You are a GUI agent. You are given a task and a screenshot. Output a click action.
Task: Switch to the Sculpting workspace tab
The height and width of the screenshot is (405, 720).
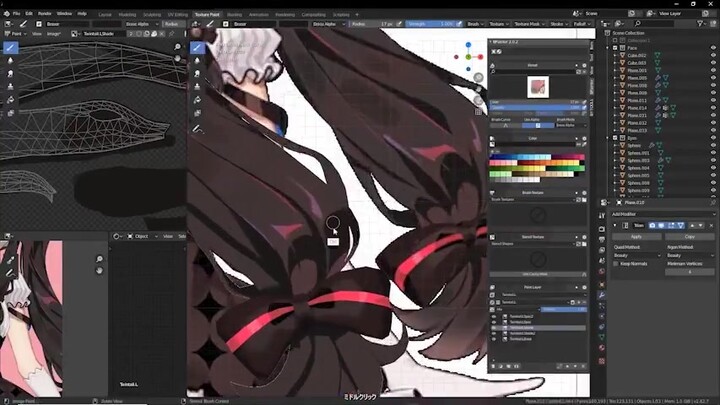pyautogui.click(x=152, y=15)
